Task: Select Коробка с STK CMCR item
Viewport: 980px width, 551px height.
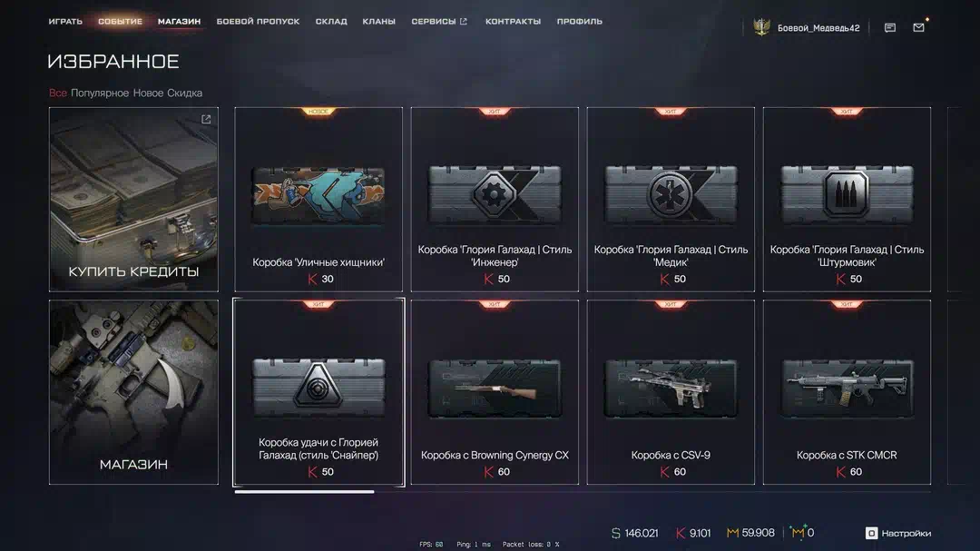Action: coord(847,392)
